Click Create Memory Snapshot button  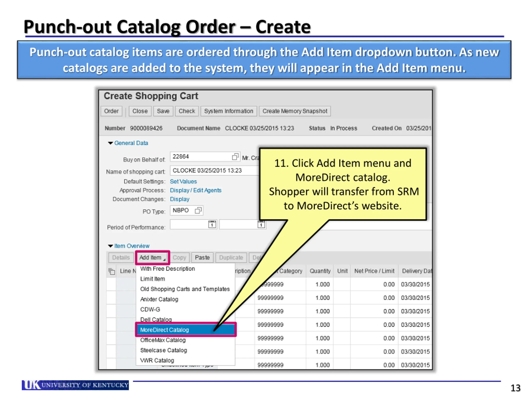[x=295, y=111]
